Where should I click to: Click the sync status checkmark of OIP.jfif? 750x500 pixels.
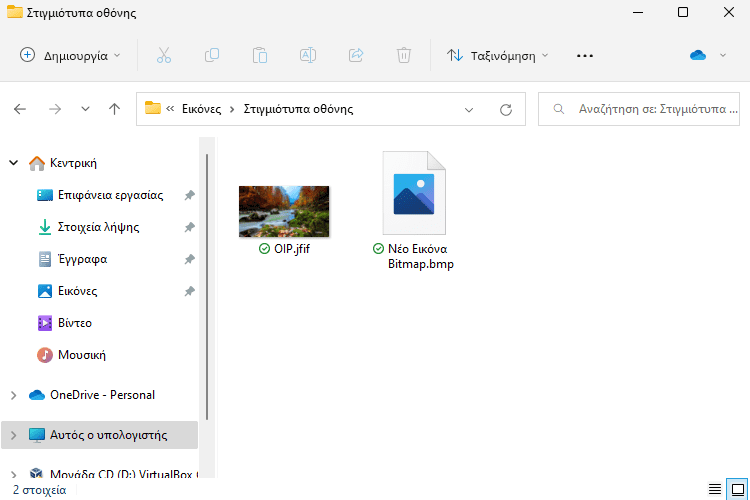point(264,249)
